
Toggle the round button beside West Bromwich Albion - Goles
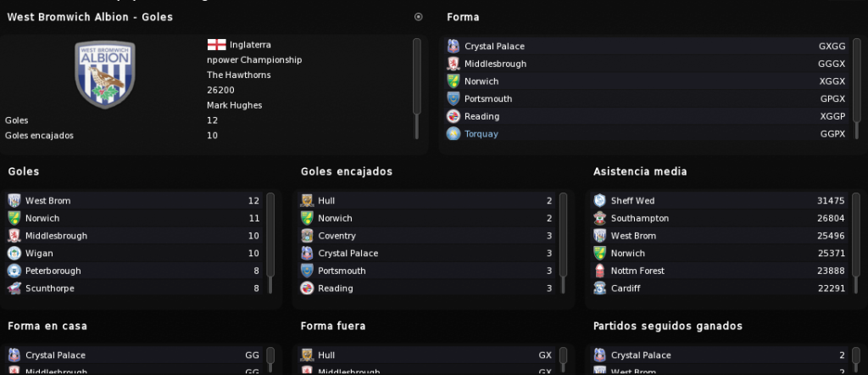[x=419, y=17]
